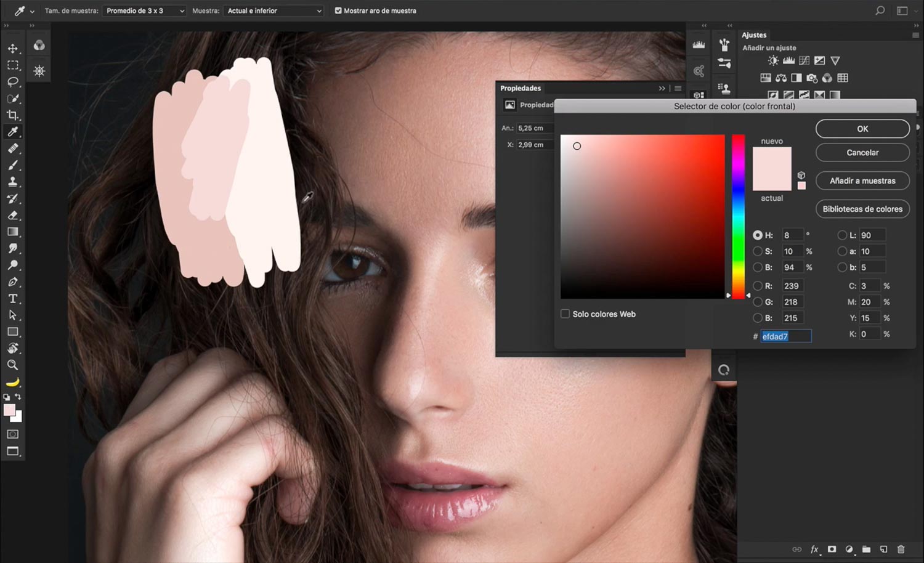Enable Solo colores Web checkbox
This screenshot has height=563, width=924.
tap(565, 314)
